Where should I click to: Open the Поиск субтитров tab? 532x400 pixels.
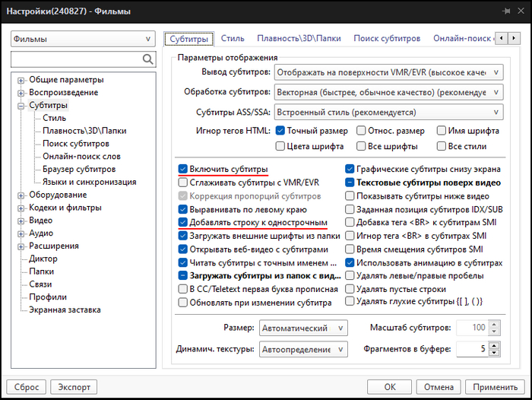(386, 38)
